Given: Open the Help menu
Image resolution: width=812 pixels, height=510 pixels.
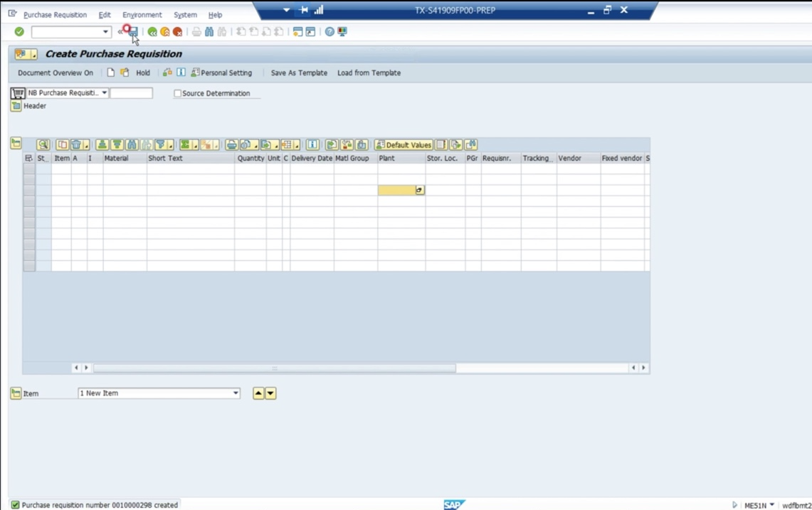Looking at the screenshot, I should (215, 14).
